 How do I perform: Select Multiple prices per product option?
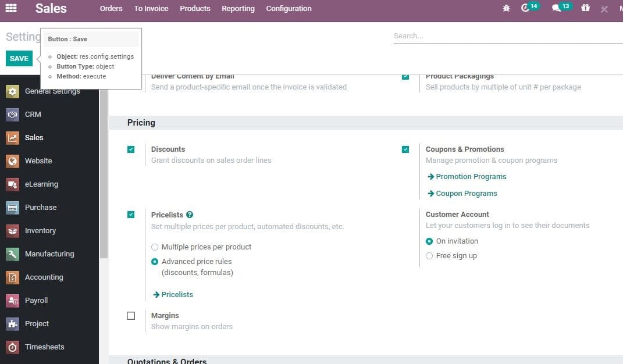coord(155,247)
